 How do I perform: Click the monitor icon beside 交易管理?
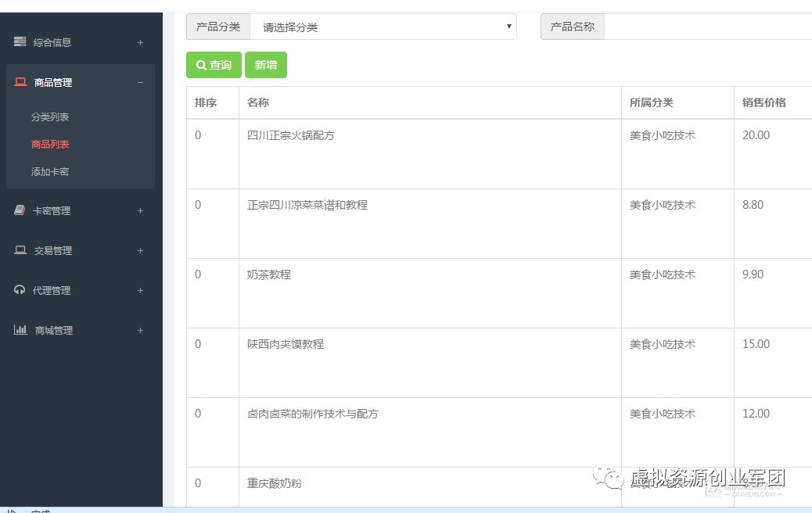(19, 250)
